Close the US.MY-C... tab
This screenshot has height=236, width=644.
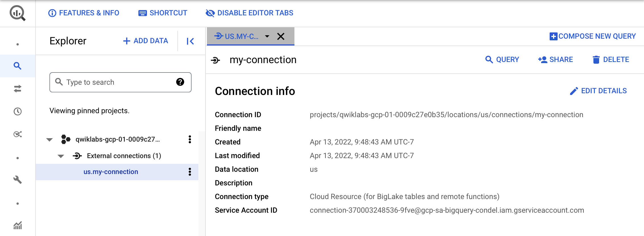[281, 36]
